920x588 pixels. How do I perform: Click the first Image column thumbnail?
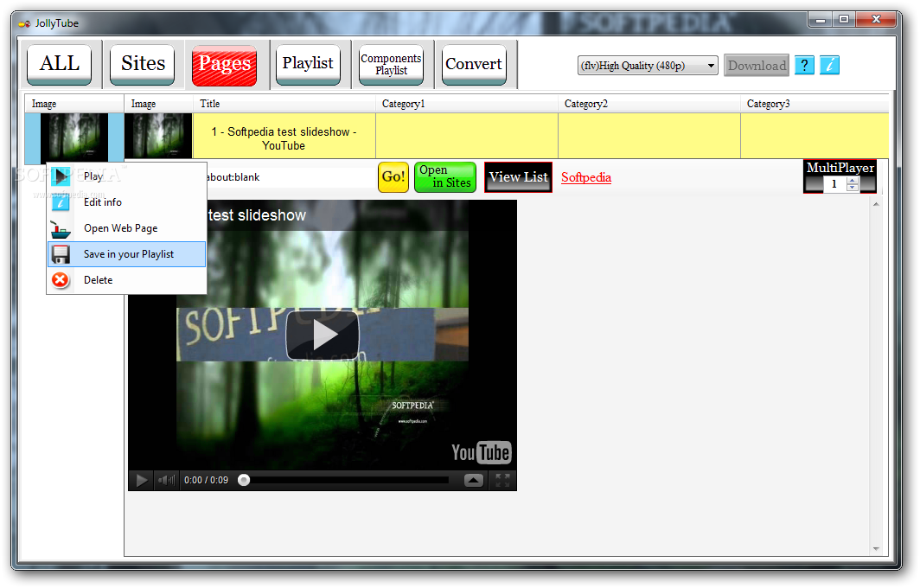pyautogui.click(x=74, y=137)
